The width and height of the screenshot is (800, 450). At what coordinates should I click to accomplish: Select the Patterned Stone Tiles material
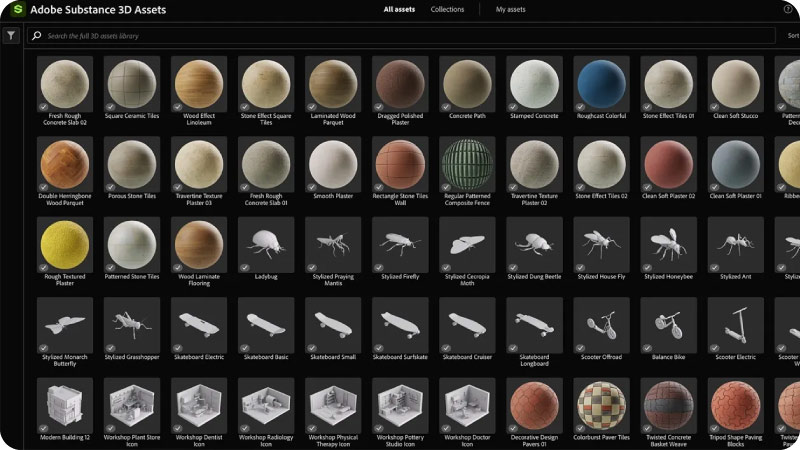[132, 245]
